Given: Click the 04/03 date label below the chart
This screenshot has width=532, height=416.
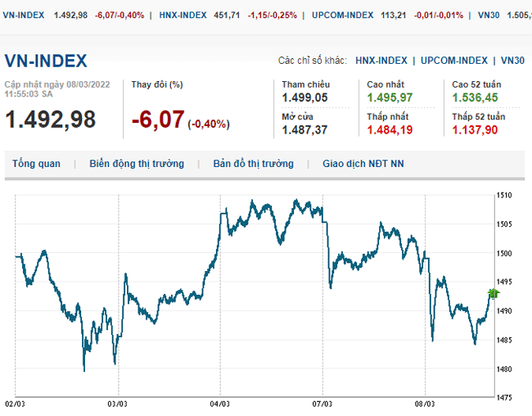Looking at the screenshot, I should (219, 404).
